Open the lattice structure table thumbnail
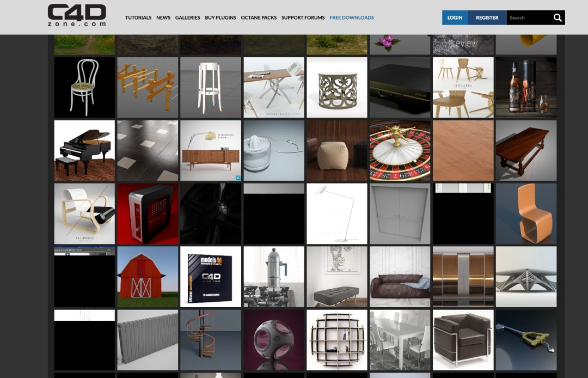Viewport: 588px width, 378px height. point(526,277)
